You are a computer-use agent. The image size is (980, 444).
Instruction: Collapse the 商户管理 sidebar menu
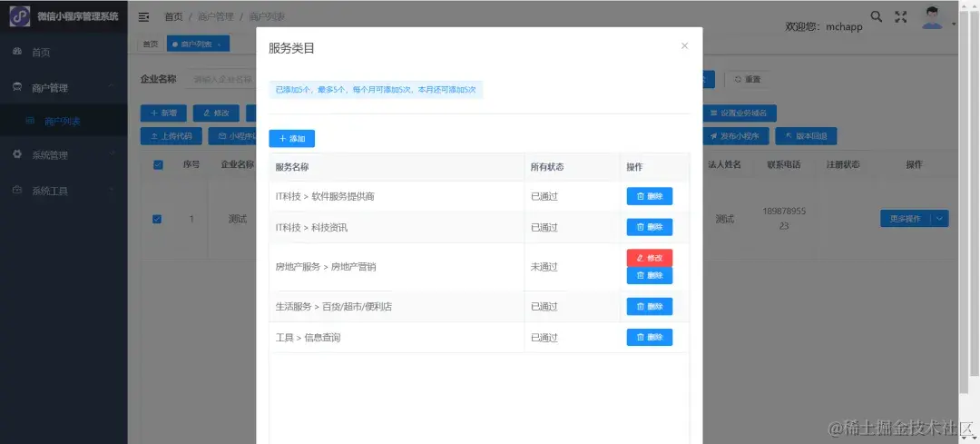point(64,87)
